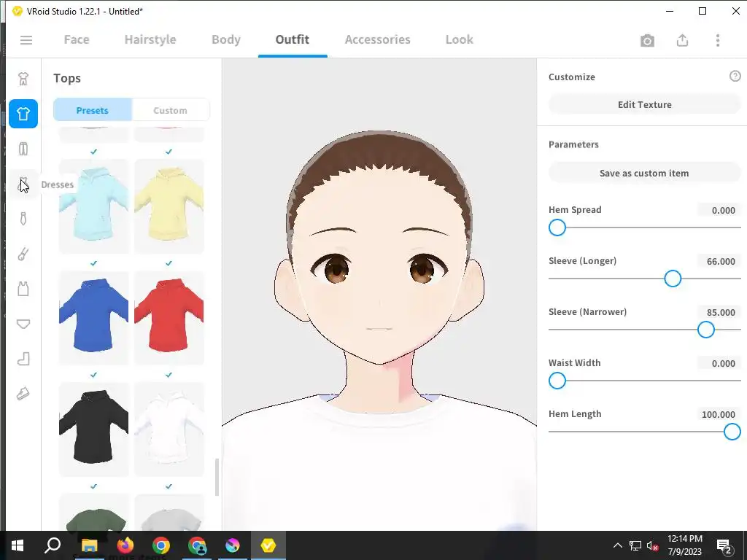Click the Hem Spread value 0.000 field
This screenshot has height=560, width=747.
click(719, 210)
